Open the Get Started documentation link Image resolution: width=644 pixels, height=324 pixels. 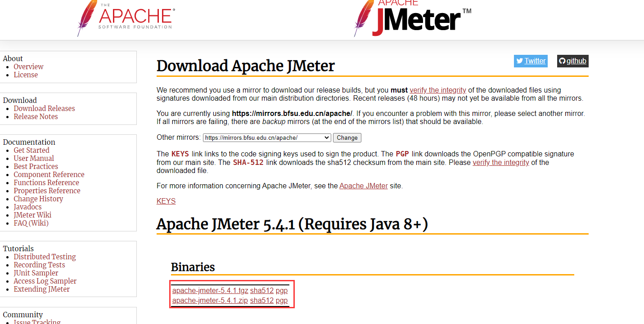[32, 150]
